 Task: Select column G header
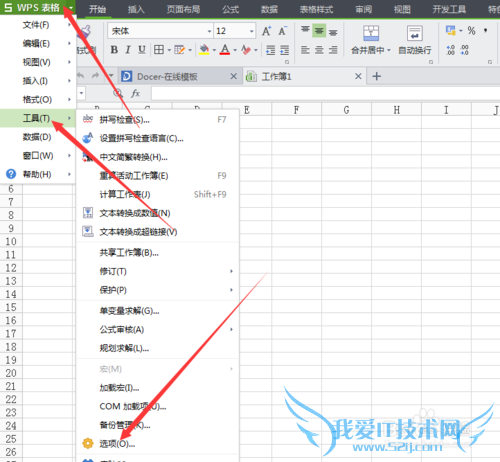(346, 110)
